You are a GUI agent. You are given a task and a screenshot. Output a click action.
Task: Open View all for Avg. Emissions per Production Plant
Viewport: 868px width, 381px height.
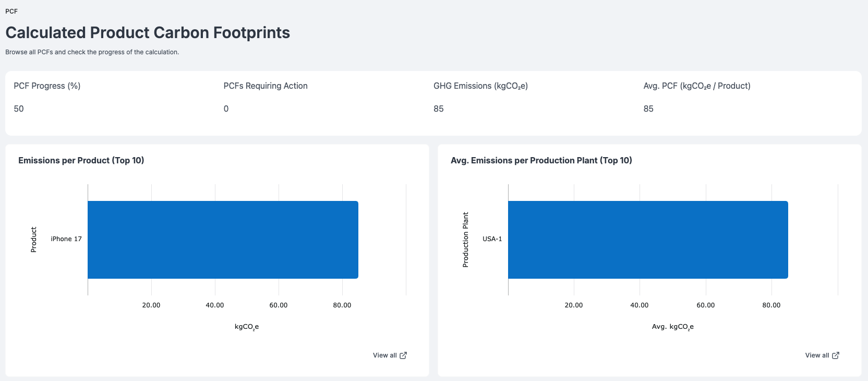822,355
